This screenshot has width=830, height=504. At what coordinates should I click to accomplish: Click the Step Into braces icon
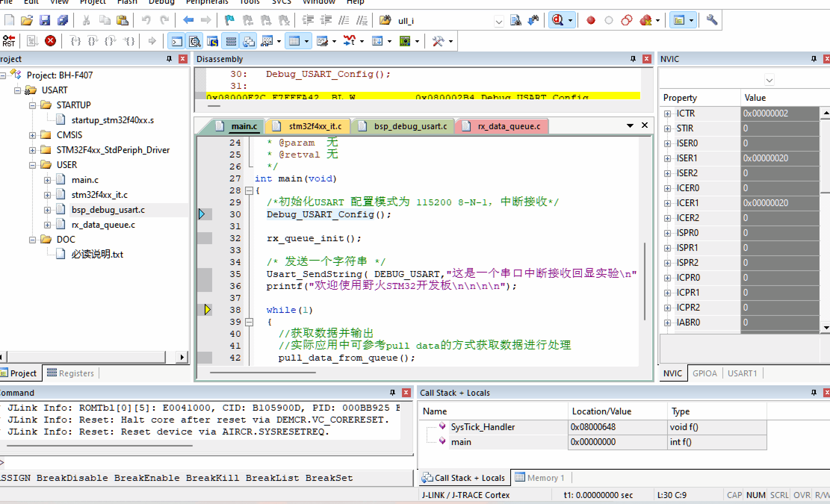click(x=75, y=41)
